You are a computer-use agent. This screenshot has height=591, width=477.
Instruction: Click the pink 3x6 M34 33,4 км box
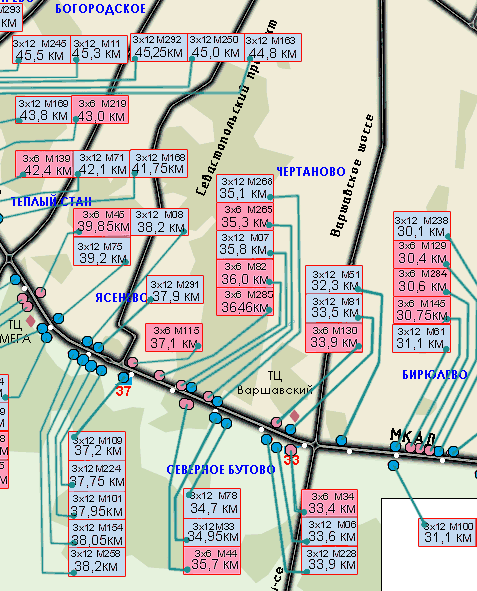(330, 504)
